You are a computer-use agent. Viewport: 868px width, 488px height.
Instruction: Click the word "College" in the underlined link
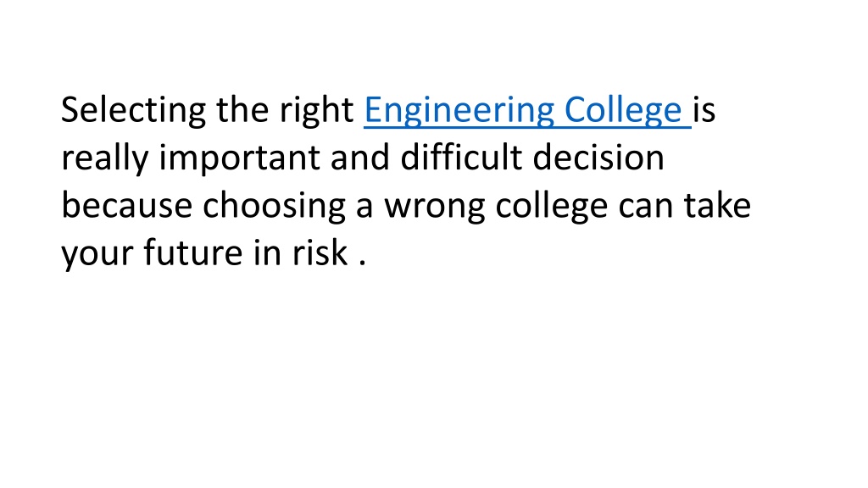[x=623, y=111]
